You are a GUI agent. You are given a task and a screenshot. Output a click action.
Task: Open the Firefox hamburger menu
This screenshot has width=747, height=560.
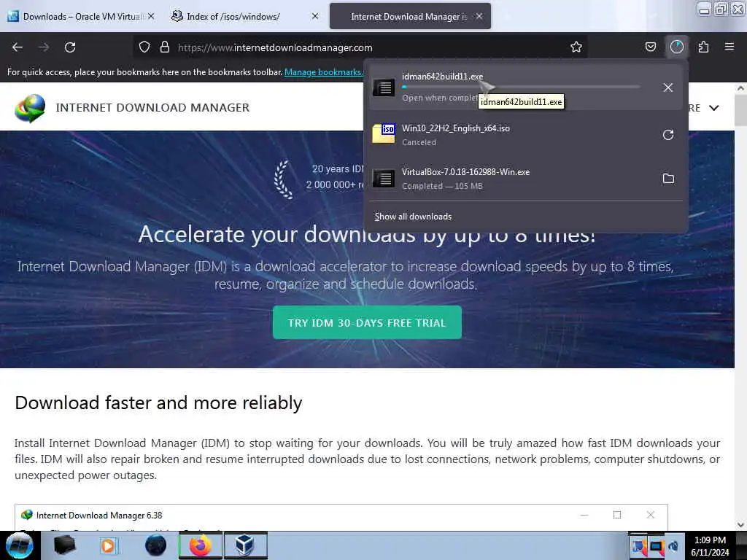coord(729,47)
